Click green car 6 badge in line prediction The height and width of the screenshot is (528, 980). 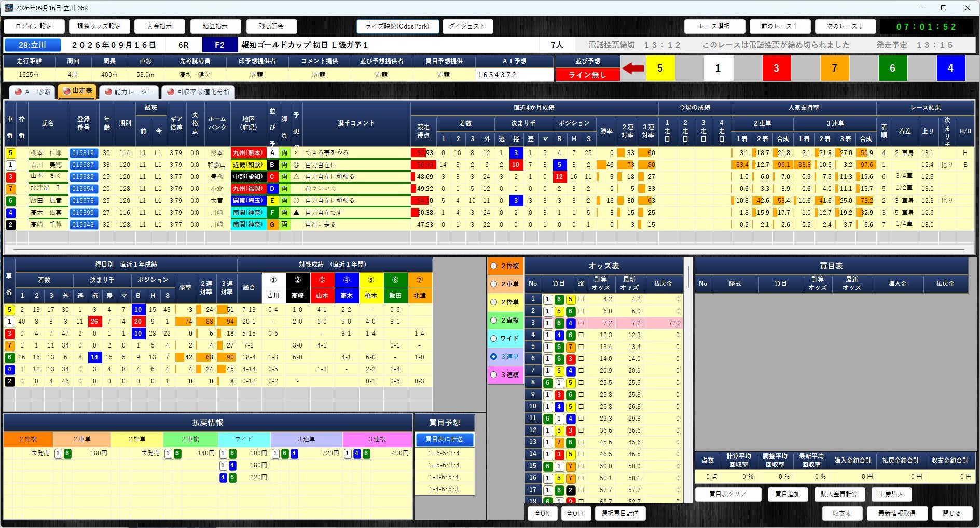coord(892,68)
